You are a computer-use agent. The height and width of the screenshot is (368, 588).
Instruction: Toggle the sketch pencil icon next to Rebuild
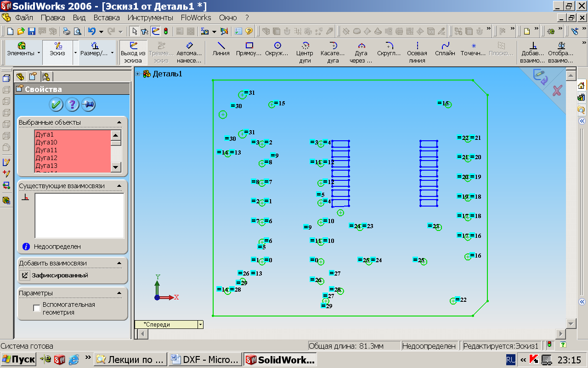tap(155, 31)
